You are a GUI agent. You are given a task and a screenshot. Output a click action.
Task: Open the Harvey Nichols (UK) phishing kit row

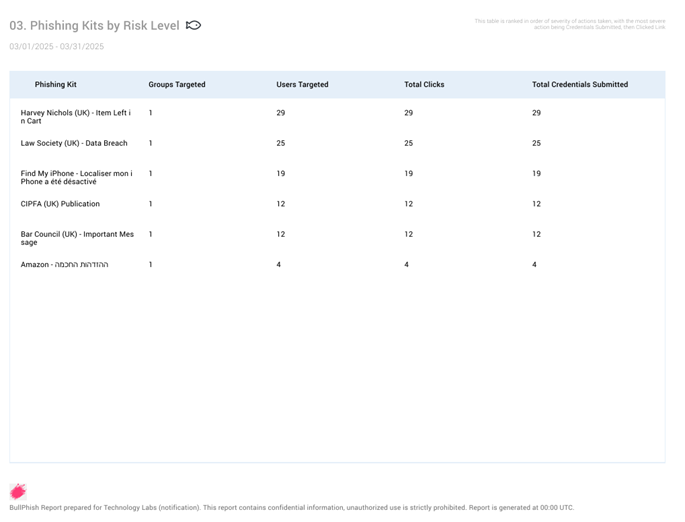click(x=76, y=117)
